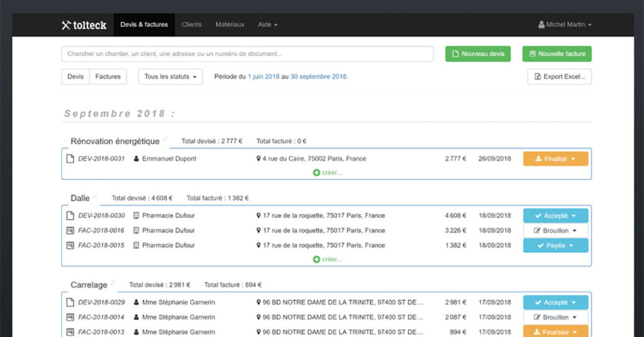Click the green plus icon under Rénovation énergétique

(316, 172)
